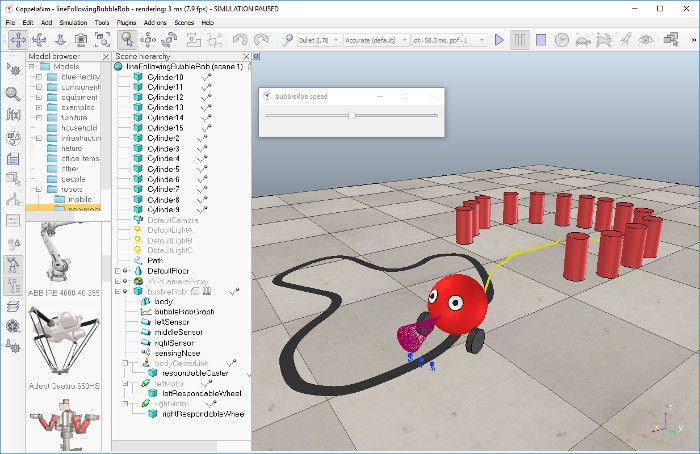Screen dimensions: 700x454
Task: Start the simulation with play button
Action: pyautogui.click(x=499, y=40)
